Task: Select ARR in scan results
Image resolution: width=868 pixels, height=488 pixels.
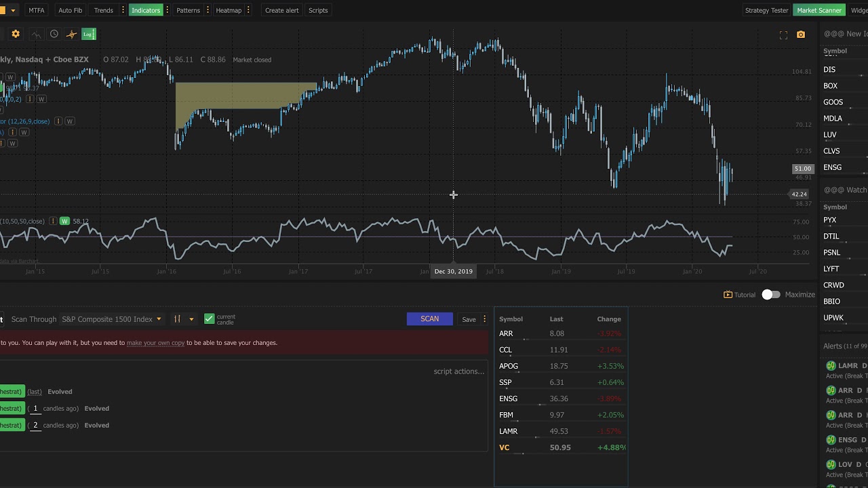Action: [561, 333]
